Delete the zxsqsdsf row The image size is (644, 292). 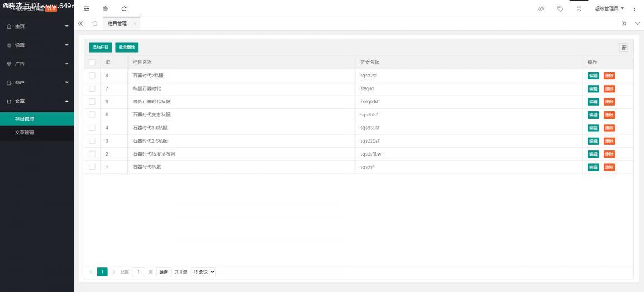coord(609,102)
